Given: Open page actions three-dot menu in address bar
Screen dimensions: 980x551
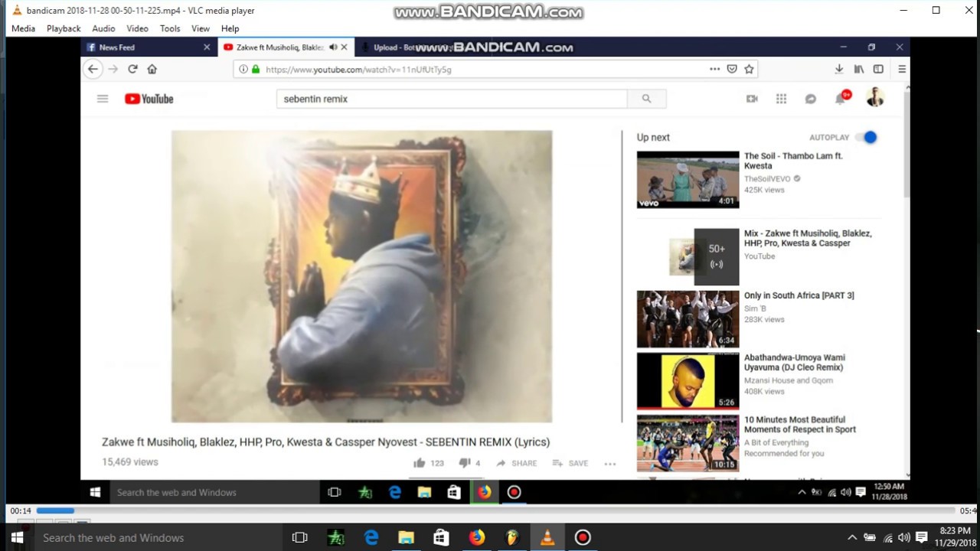Looking at the screenshot, I should tap(714, 69).
